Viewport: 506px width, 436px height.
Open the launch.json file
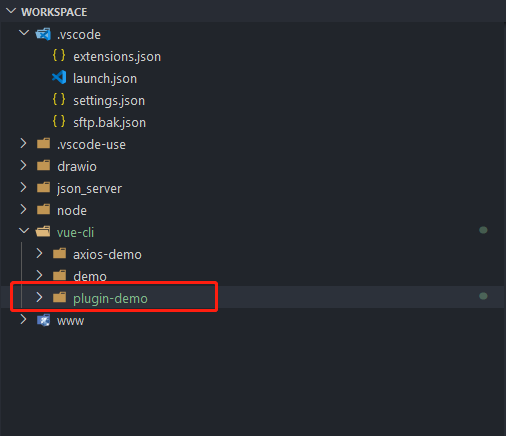tap(105, 79)
